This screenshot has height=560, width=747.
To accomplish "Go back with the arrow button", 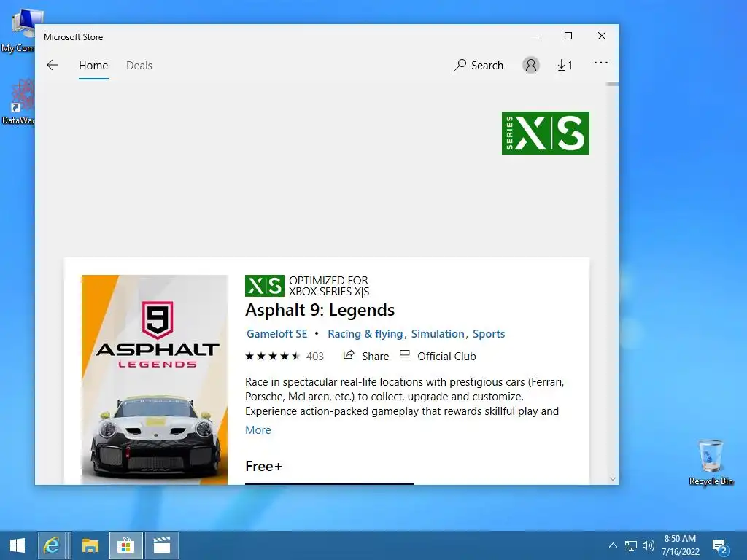I will click(53, 65).
